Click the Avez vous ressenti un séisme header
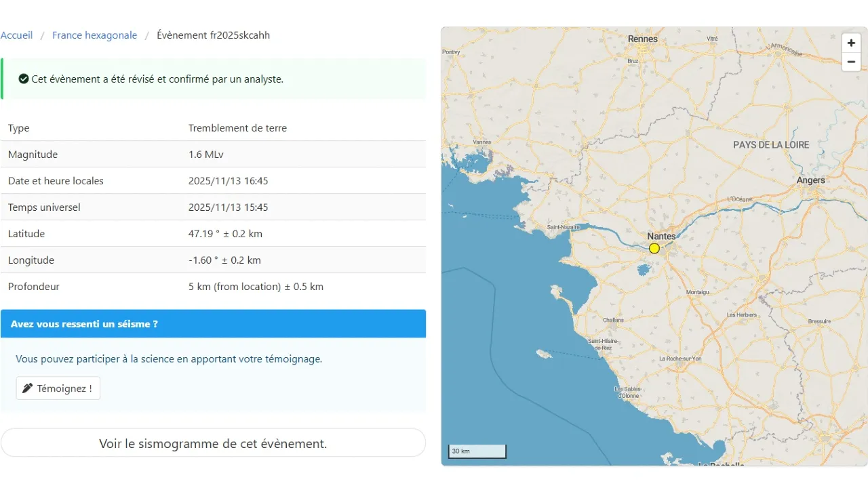The height and width of the screenshot is (488, 868). point(84,324)
